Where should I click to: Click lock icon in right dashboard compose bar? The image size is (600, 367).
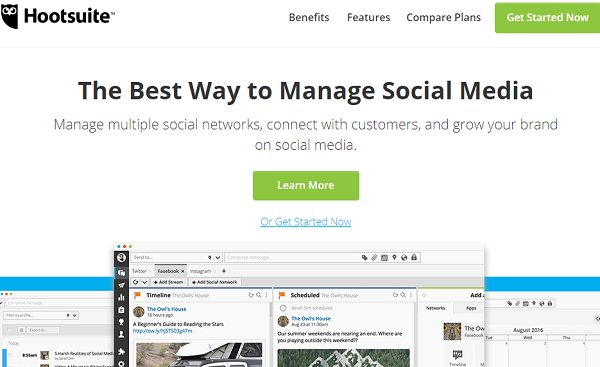click(550, 303)
